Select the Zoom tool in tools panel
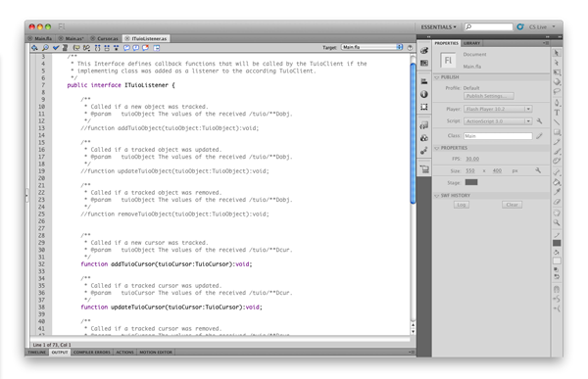 [557, 222]
